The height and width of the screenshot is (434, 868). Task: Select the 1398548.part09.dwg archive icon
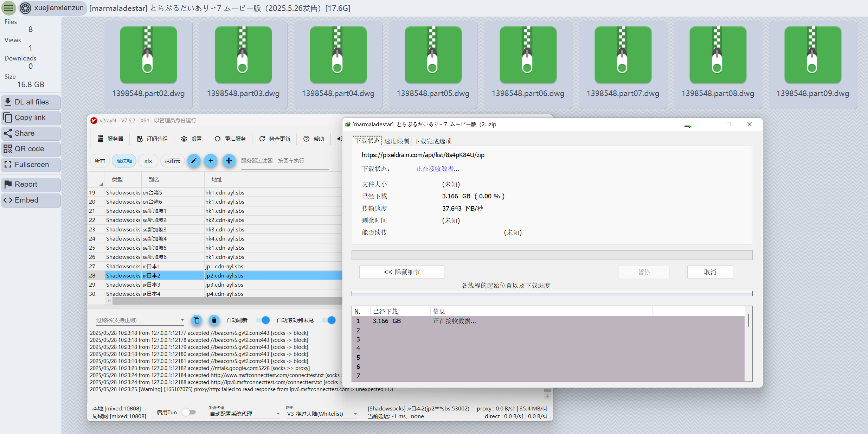[813, 55]
